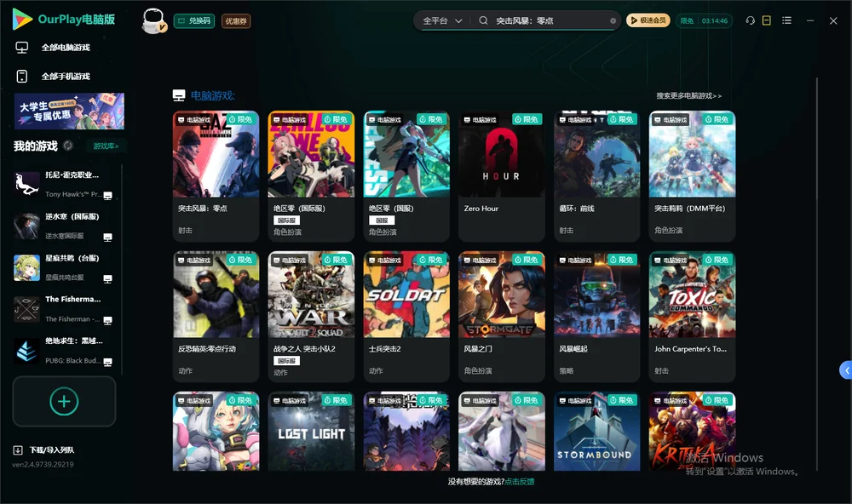Open 下载/导入列队 download queue
The height and width of the screenshot is (504, 852).
click(44, 450)
